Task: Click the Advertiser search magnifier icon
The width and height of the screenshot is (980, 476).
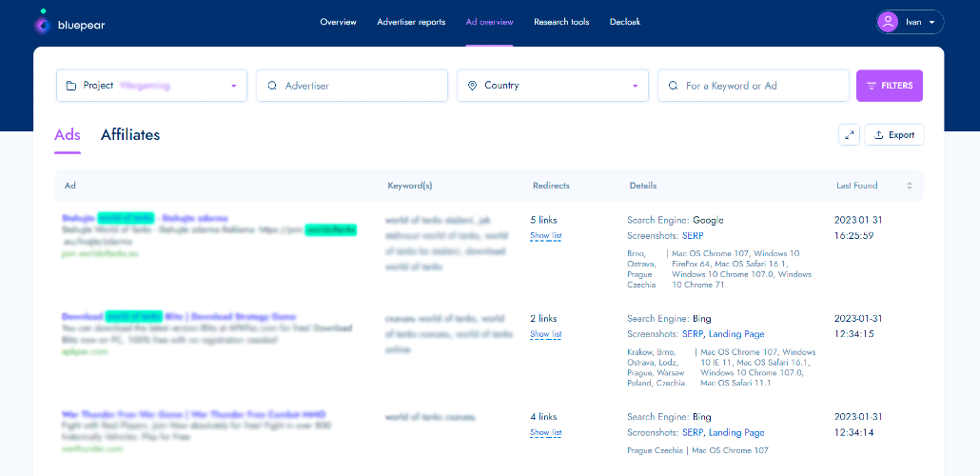Action: pos(272,86)
